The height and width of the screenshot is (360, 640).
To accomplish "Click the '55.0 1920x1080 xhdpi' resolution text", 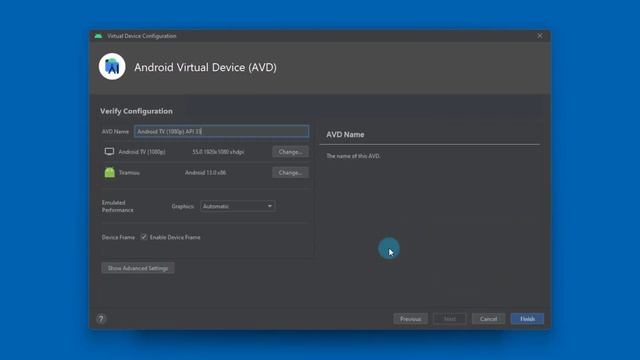I will point(218,152).
